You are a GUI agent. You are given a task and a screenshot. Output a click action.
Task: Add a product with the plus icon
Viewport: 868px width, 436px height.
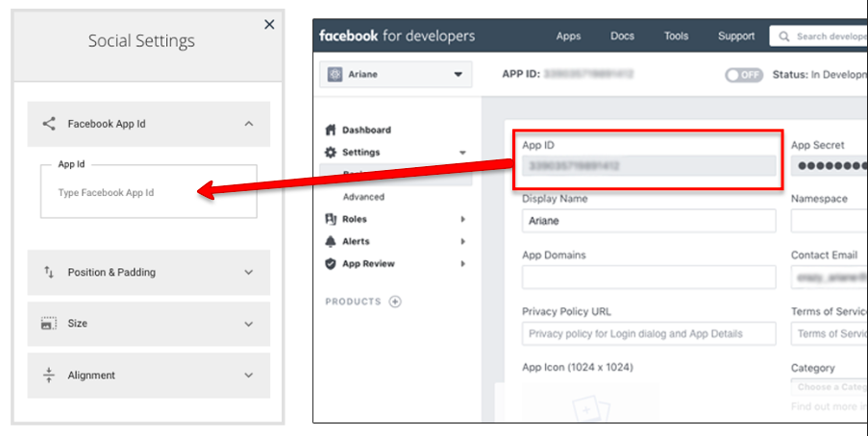pos(395,302)
